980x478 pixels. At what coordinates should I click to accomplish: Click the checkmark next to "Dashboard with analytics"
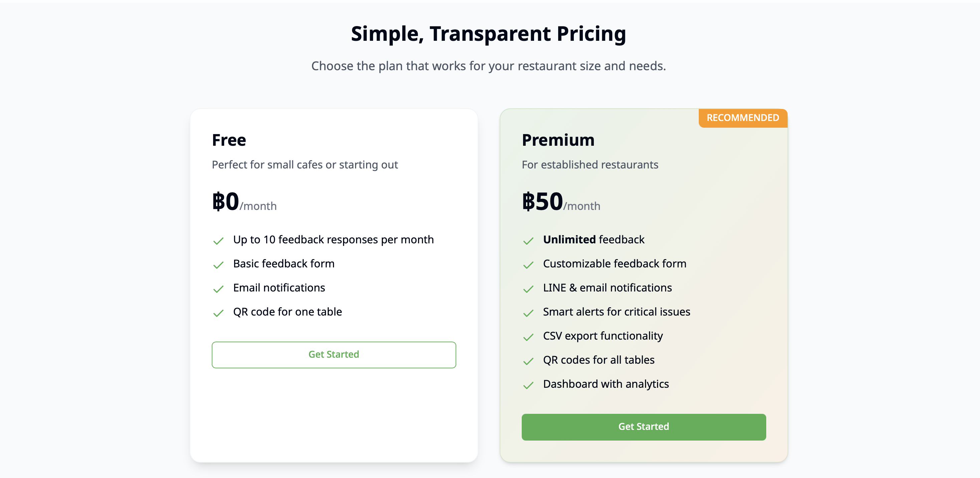[x=528, y=385]
